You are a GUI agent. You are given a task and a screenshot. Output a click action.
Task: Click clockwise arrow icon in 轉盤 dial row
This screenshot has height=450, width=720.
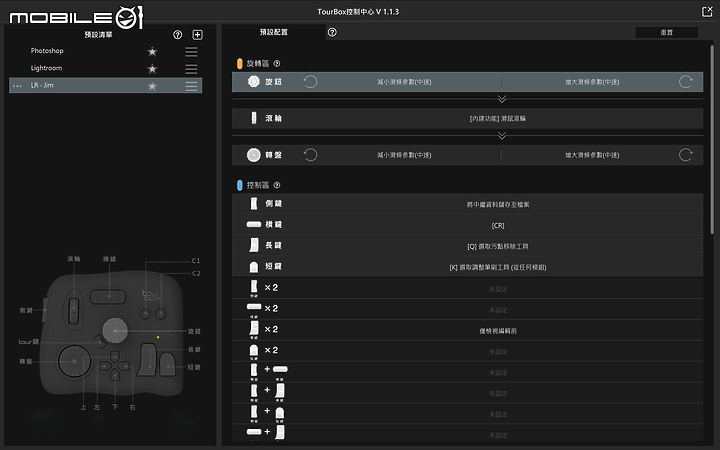[686, 155]
